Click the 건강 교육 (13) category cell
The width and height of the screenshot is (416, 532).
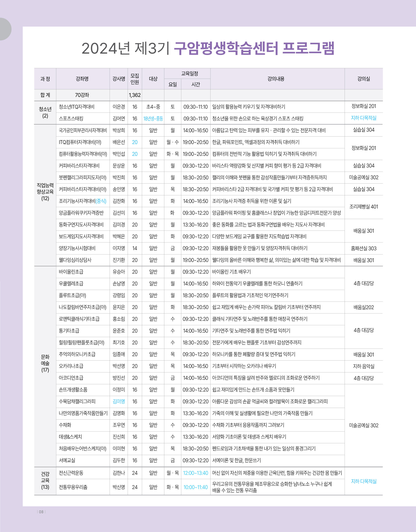[45, 480]
